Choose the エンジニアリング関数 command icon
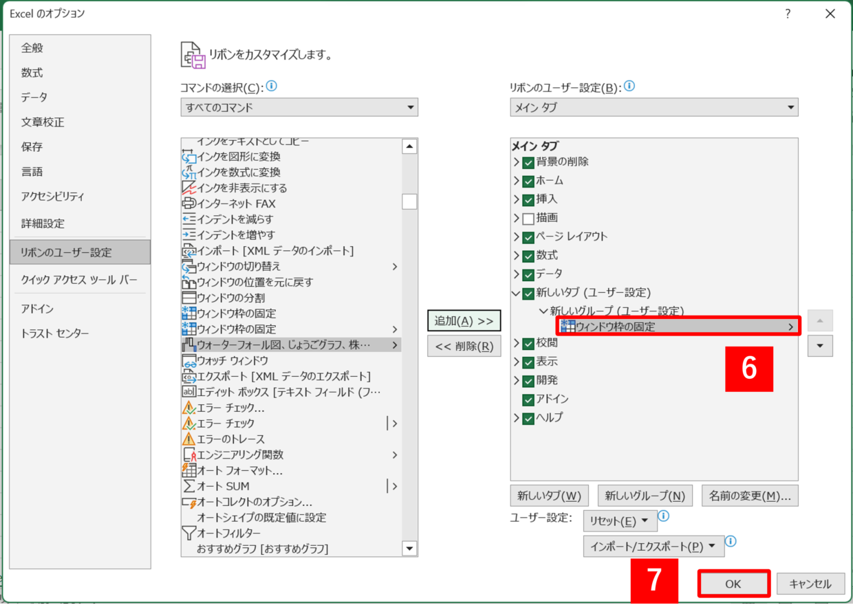 189,454
